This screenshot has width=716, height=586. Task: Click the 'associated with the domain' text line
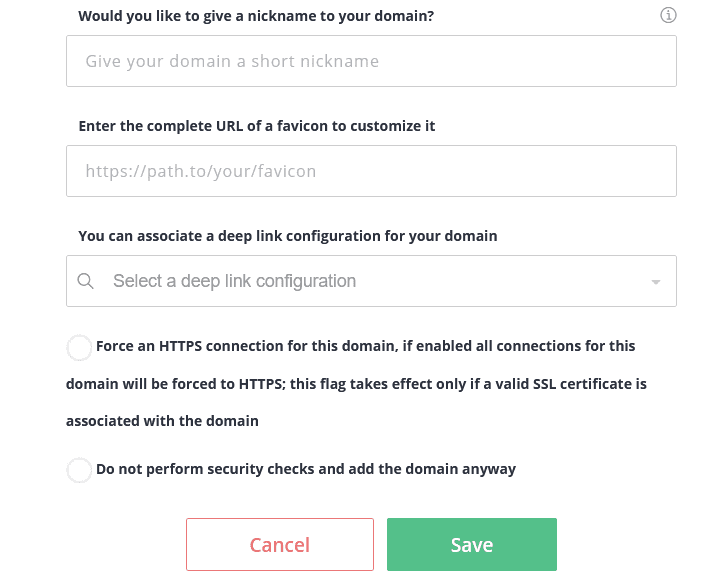[162, 421]
